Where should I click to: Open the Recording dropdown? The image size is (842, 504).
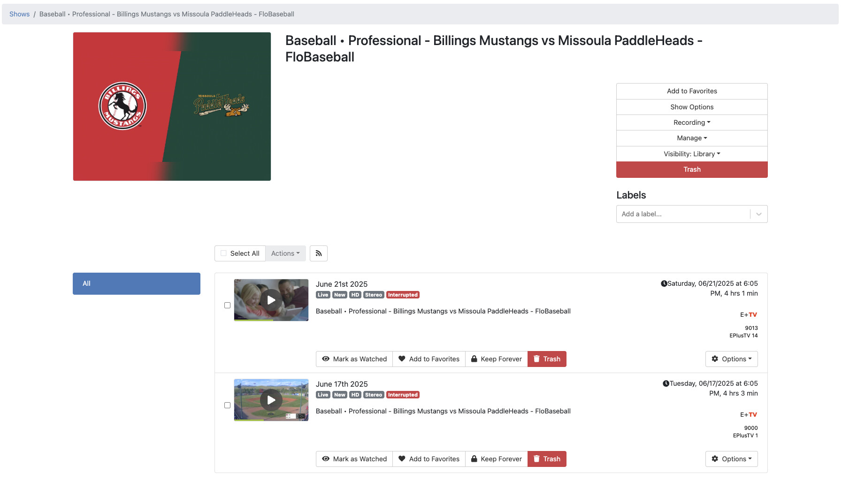692,122
